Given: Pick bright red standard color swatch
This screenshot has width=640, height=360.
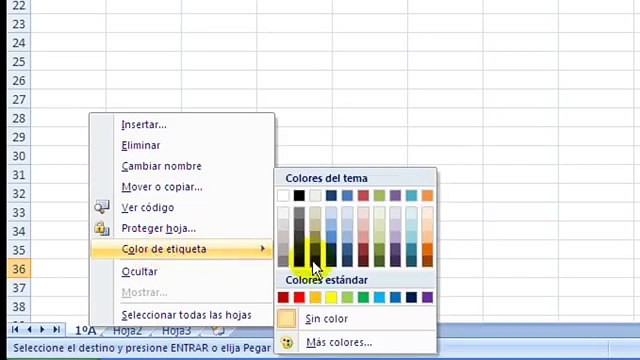Looking at the screenshot, I should click(299, 297).
